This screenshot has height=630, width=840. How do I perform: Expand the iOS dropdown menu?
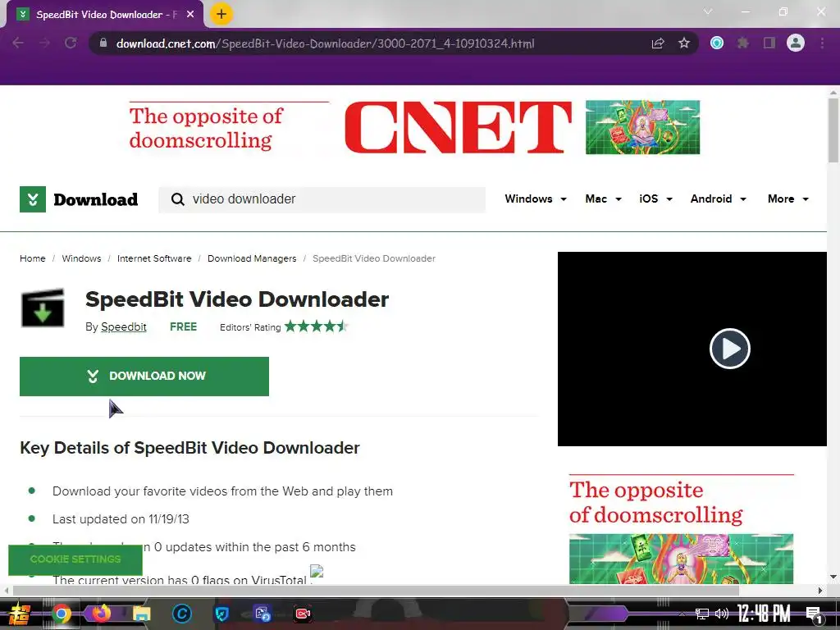[655, 199]
